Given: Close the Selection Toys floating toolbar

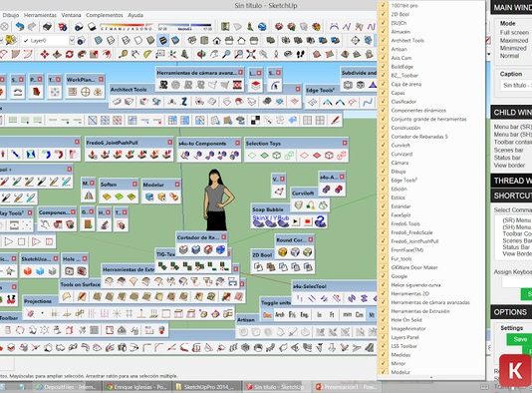Looking at the screenshot, I should click(345, 143).
